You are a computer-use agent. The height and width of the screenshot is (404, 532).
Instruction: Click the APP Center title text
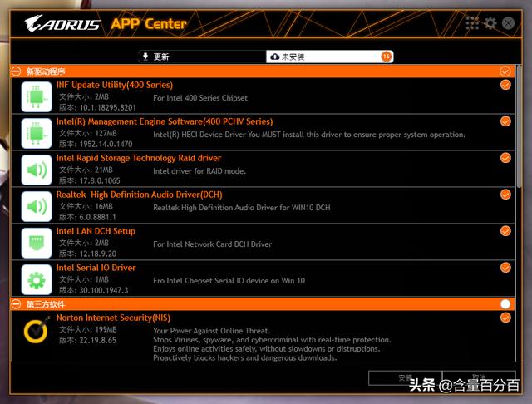tap(149, 24)
